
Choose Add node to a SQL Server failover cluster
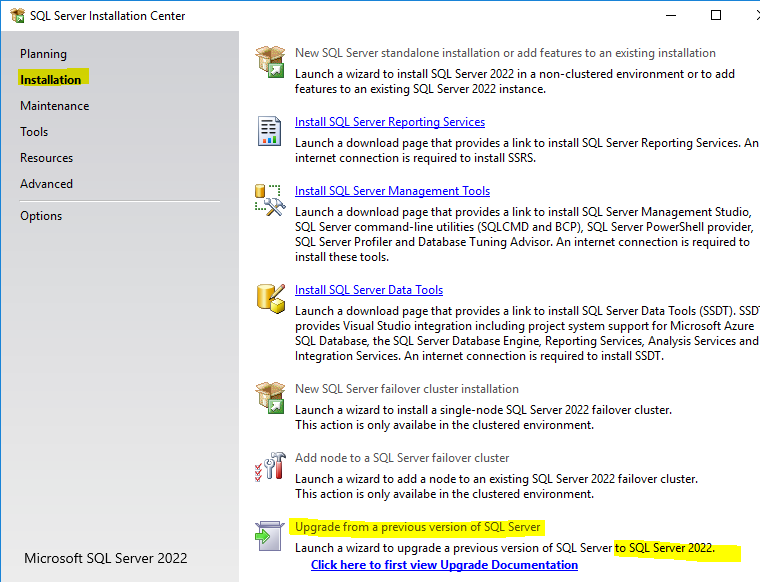pyautogui.click(x=402, y=458)
